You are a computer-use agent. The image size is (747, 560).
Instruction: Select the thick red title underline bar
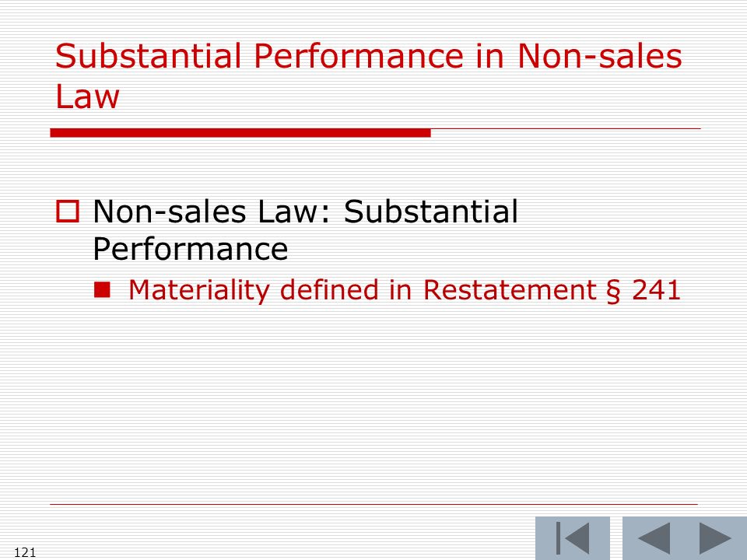click(x=240, y=133)
